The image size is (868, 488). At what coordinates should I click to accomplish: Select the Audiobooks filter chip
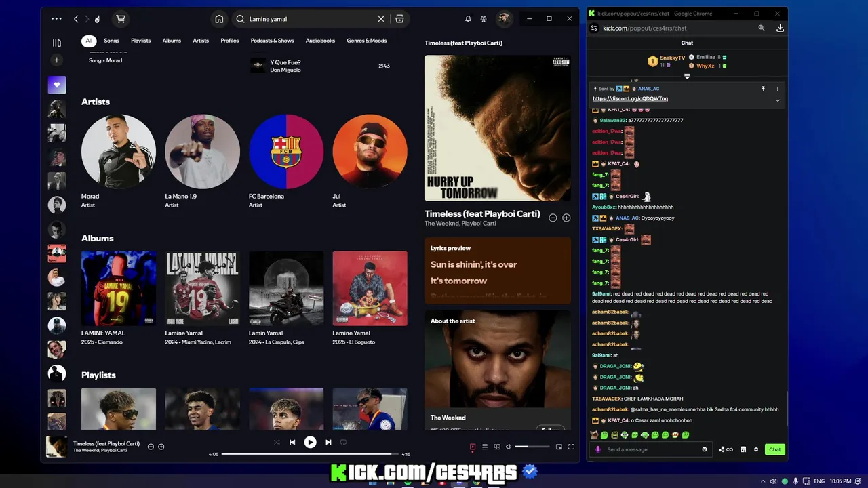320,41
